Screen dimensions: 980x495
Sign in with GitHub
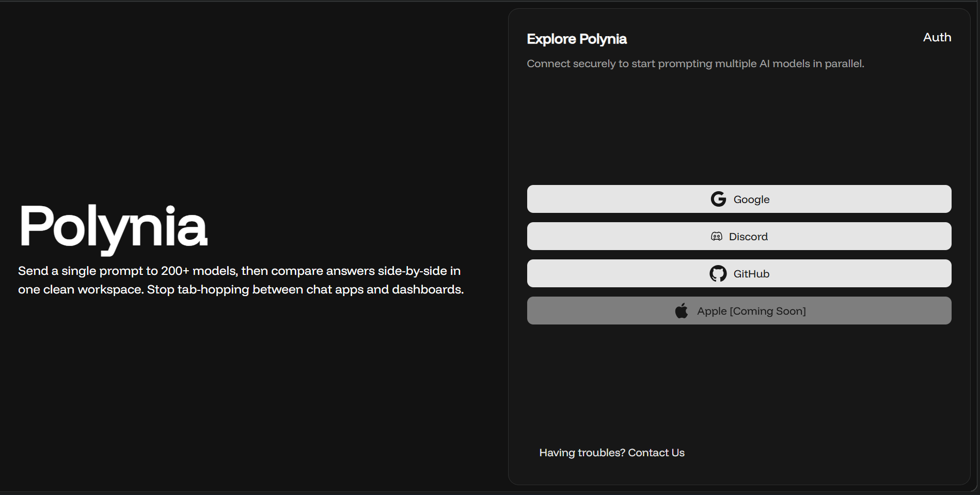click(x=739, y=273)
